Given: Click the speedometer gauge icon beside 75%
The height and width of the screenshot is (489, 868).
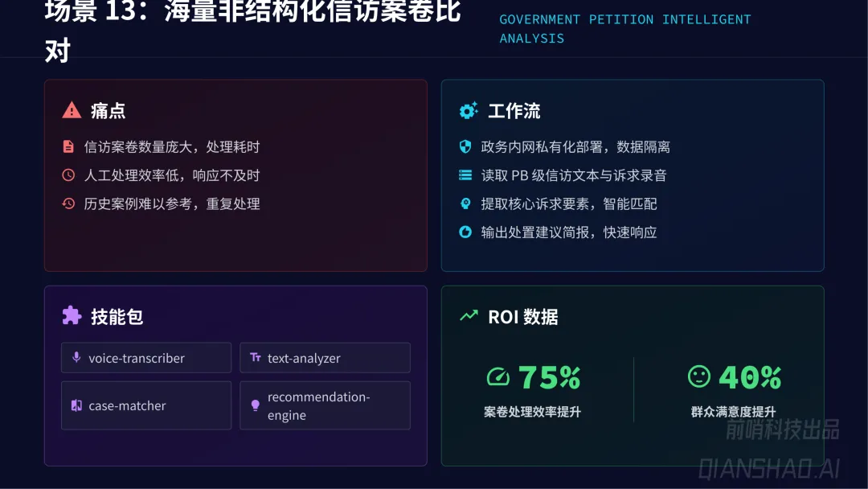Looking at the screenshot, I should [x=498, y=376].
